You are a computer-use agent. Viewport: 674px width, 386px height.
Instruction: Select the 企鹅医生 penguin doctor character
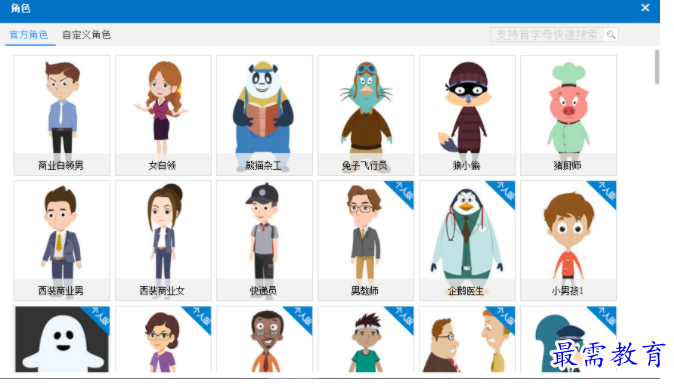(x=467, y=241)
